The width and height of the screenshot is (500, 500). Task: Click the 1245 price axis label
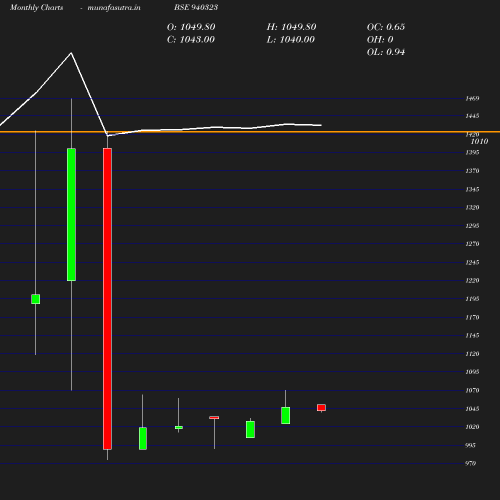472,263
